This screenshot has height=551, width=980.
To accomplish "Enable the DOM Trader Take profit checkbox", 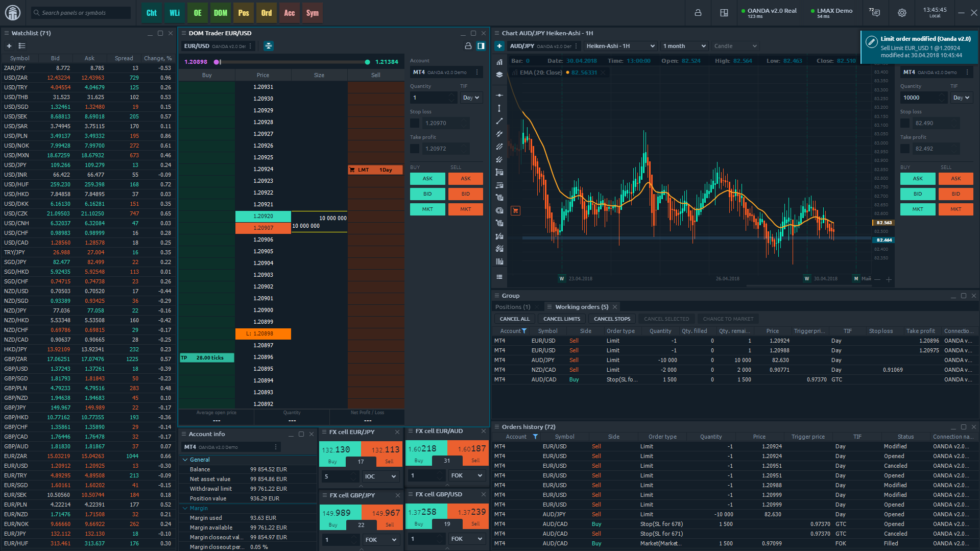I will pyautogui.click(x=415, y=149).
